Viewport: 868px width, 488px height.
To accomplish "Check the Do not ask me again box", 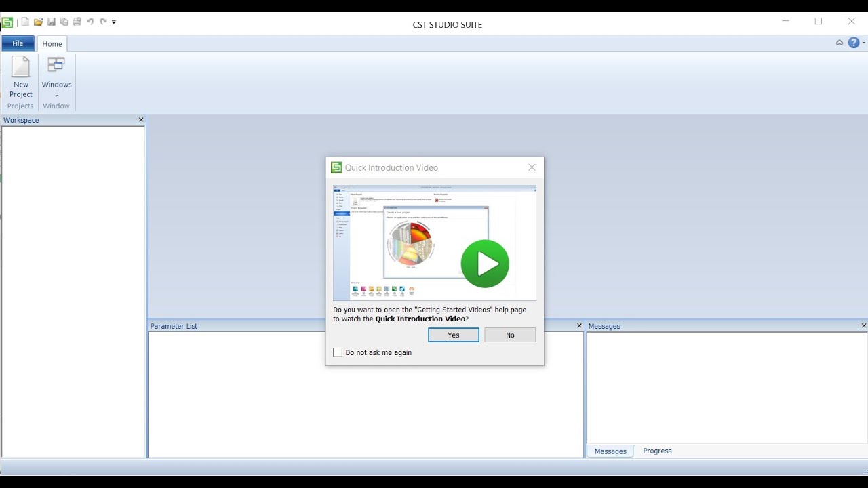I will pyautogui.click(x=338, y=352).
